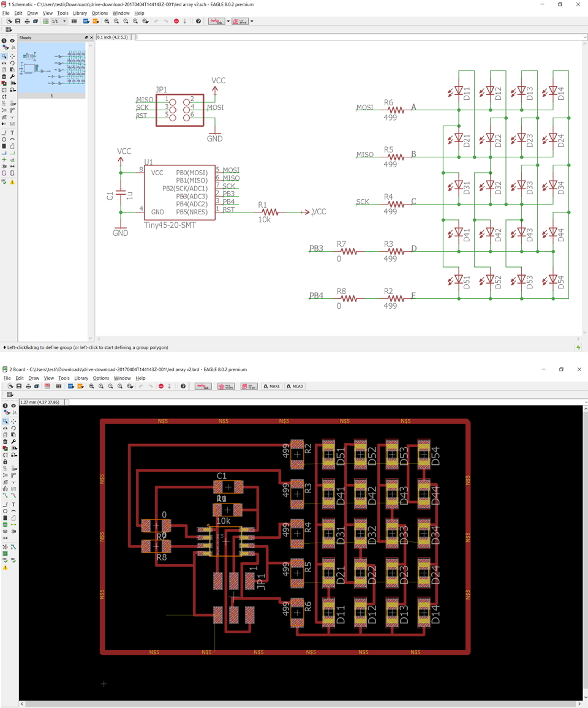Click the schematic vertical scrollbar down arrow
The height and width of the screenshot is (708, 588).
point(585,333)
